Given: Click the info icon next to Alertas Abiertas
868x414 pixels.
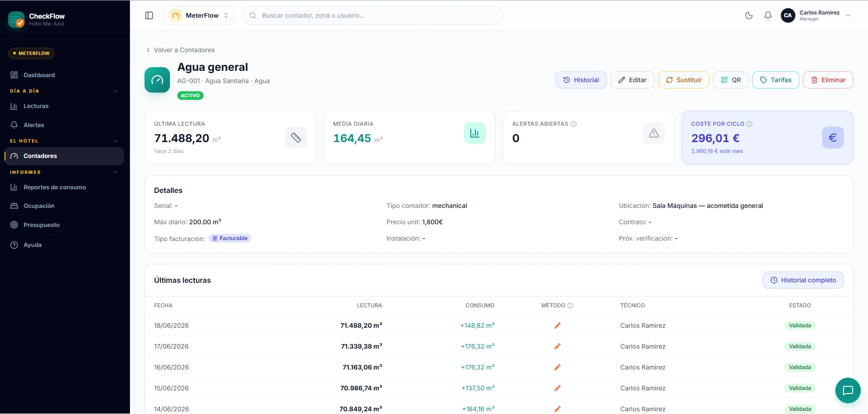Looking at the screenshot, I should 574,124.
